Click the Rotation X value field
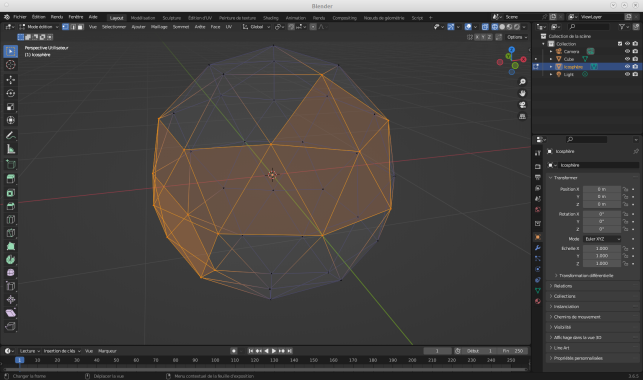 pyautogui.click(x=602, y=214)
